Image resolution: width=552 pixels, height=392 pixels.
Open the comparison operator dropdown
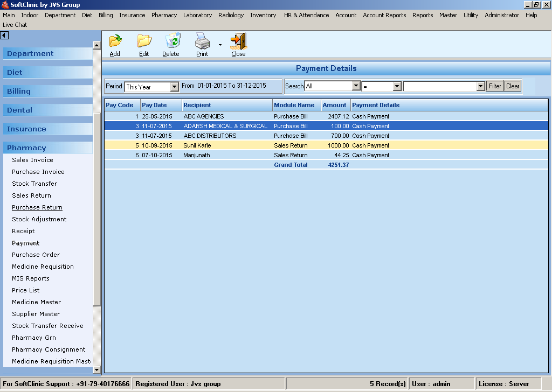pyautogui.click(x=397, y=86)
